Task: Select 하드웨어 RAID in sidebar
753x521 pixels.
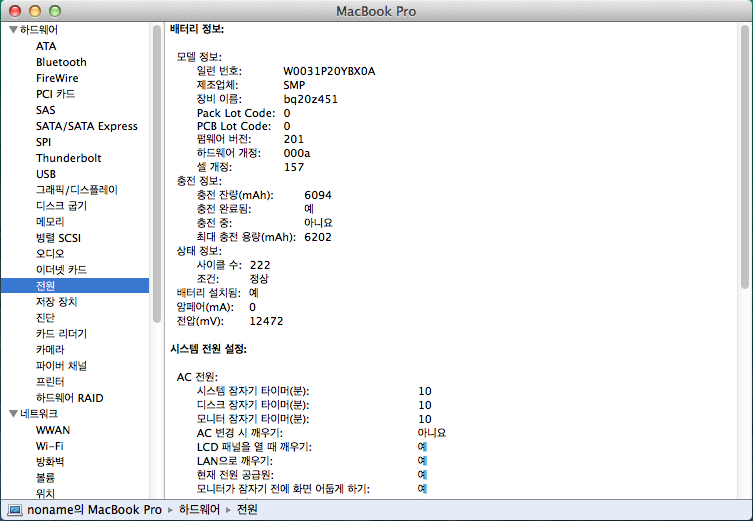Action: 69,398
